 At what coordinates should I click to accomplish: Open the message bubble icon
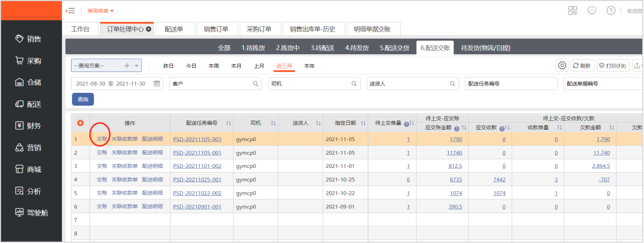click(x=592, y=10)
